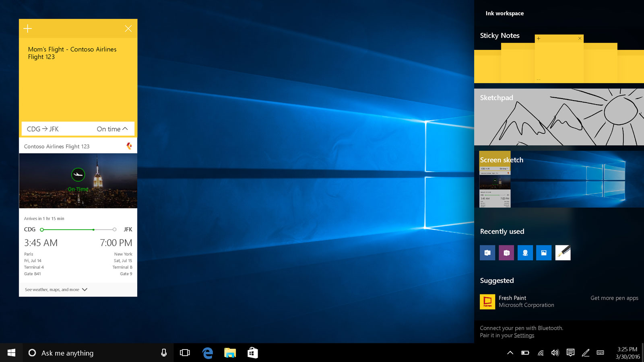The height and width of the screenshot is (362, 644).
Task: Open Sketchpad from the Ink workspace
Action: [559, 117]
